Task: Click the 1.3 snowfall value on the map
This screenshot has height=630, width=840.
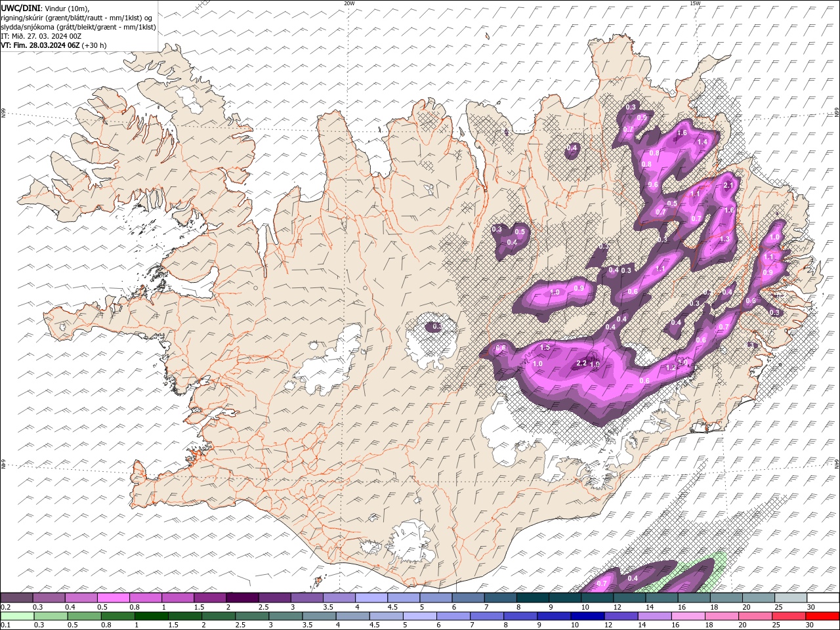Action: click(x=724, y=240)
